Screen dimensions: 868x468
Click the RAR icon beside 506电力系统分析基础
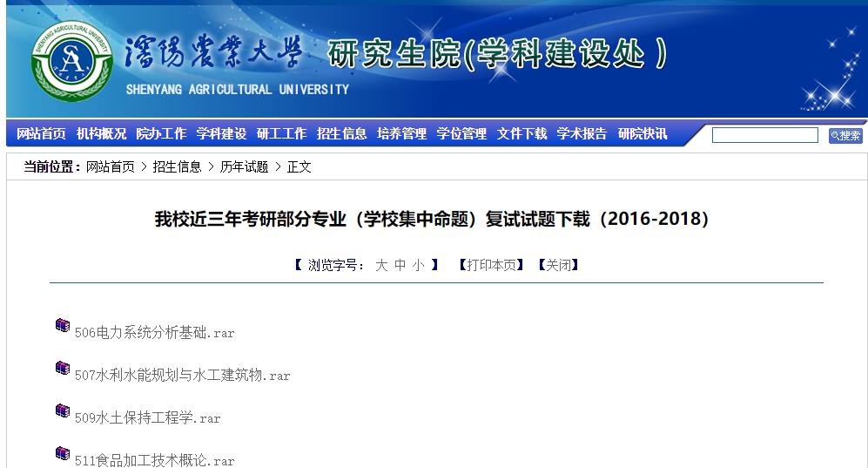pos(63,325)
